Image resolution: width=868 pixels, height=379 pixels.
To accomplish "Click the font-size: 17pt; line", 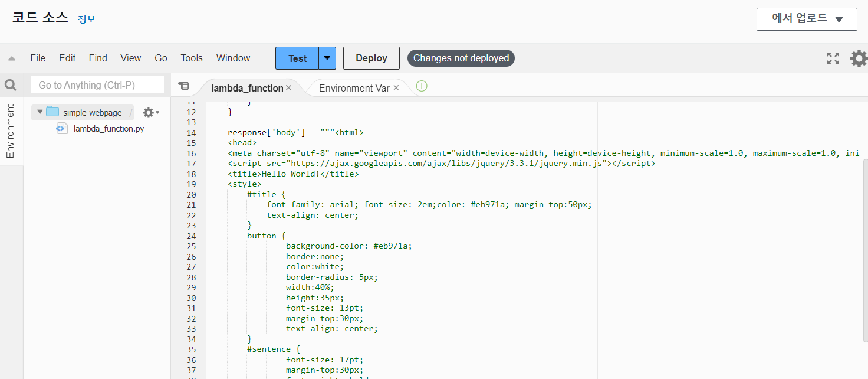I will coord(324,360).
